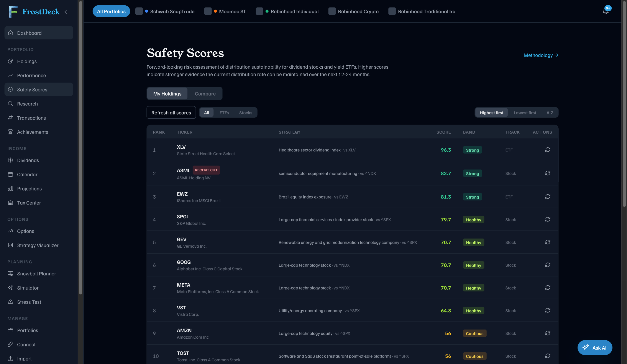Sort scores Lowest first
The width and height of the screenshot is (627, 364).
point(525,112)
